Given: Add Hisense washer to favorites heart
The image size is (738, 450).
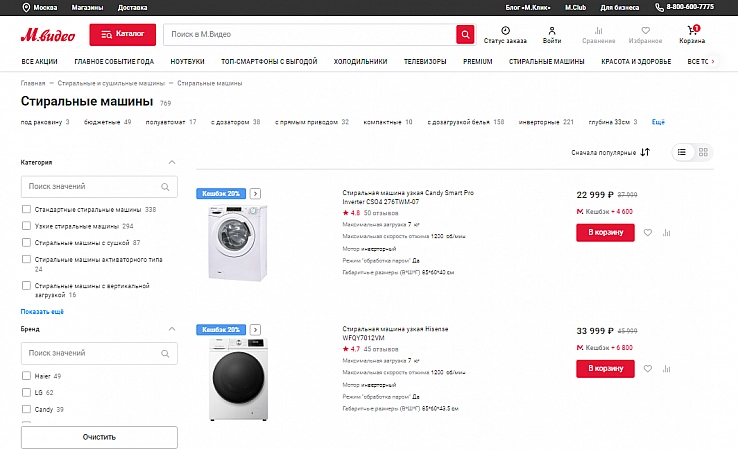Looking at the screenshot, I should [x=648, y=369].
